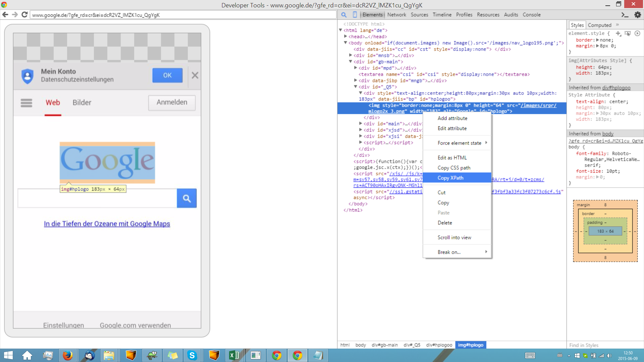
Task: Click the blue OK button
Action: (167, 75)
